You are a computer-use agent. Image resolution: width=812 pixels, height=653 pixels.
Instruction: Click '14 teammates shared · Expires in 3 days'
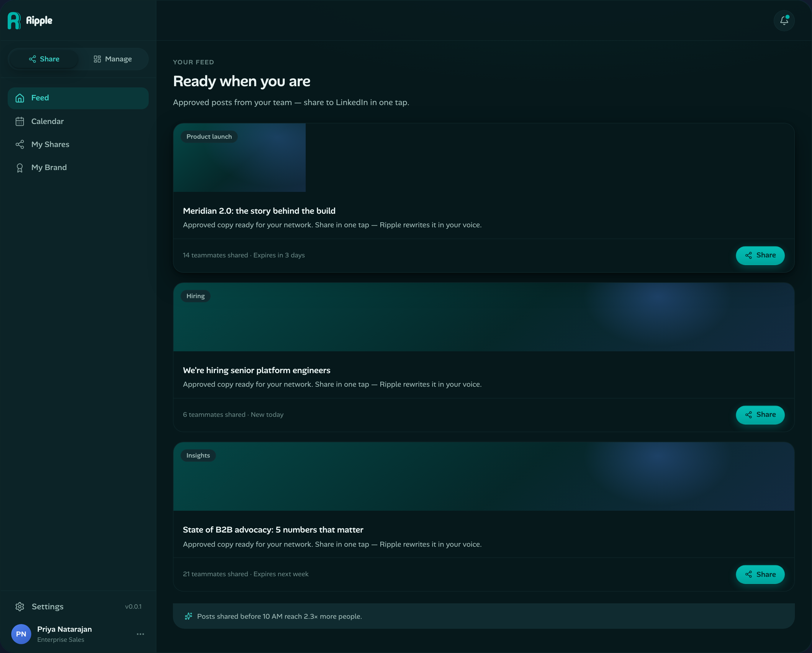[244, 255]
